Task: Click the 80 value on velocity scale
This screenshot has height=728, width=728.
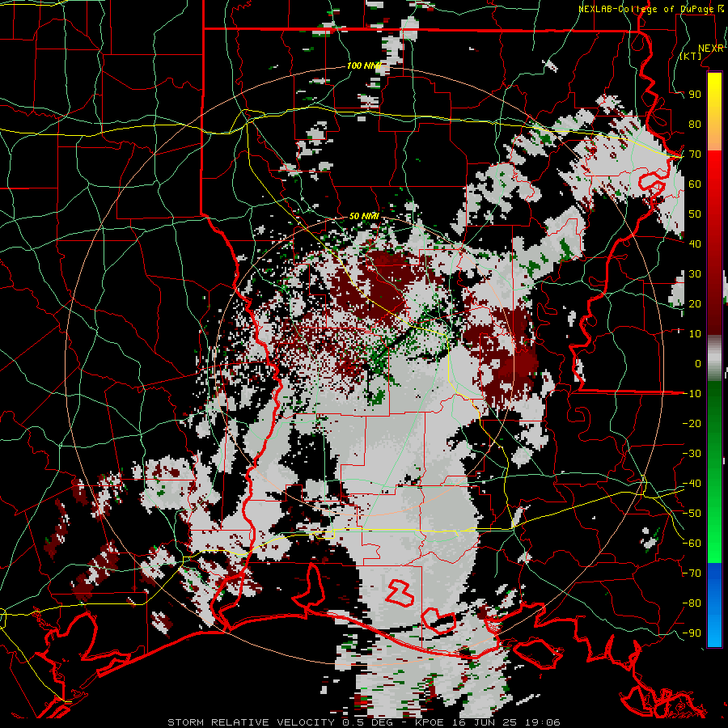Action: pyautogui.click(x=695, y=124)
